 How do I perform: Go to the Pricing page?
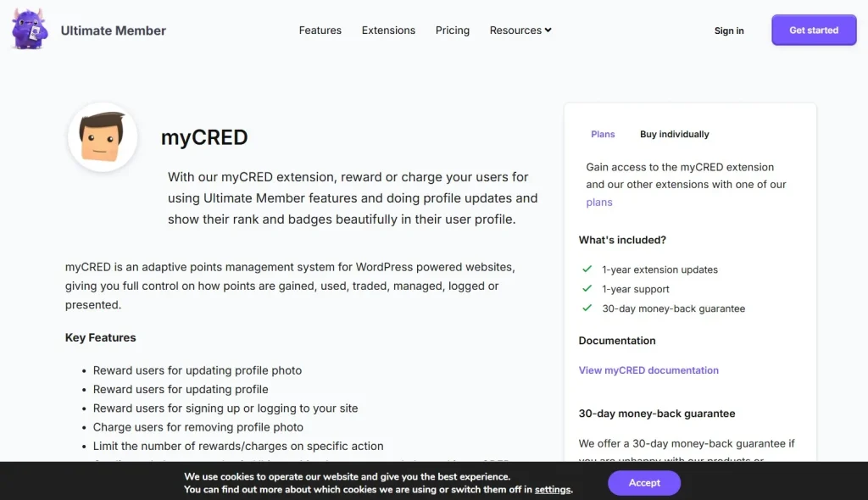(x=453, y=31)
